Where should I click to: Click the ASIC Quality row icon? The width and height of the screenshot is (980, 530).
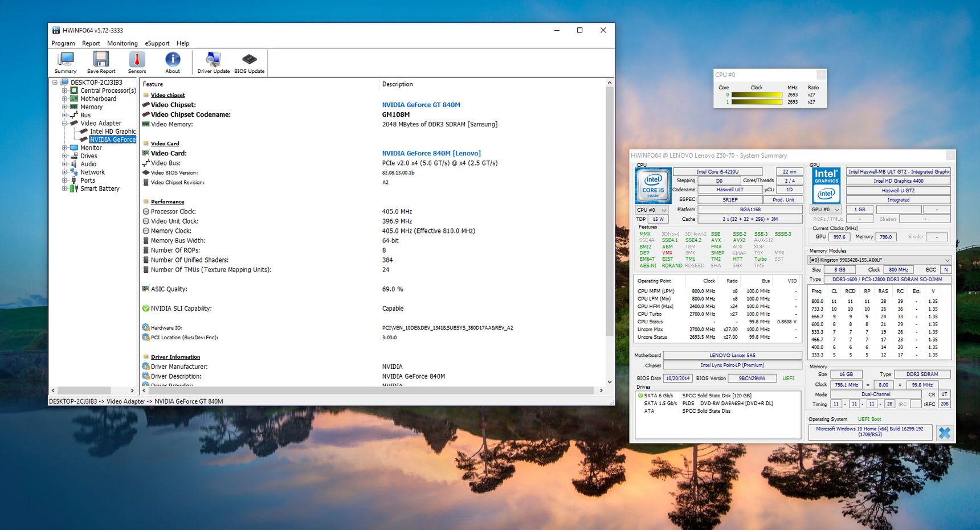pyautogui.click(x=146, y=289)
